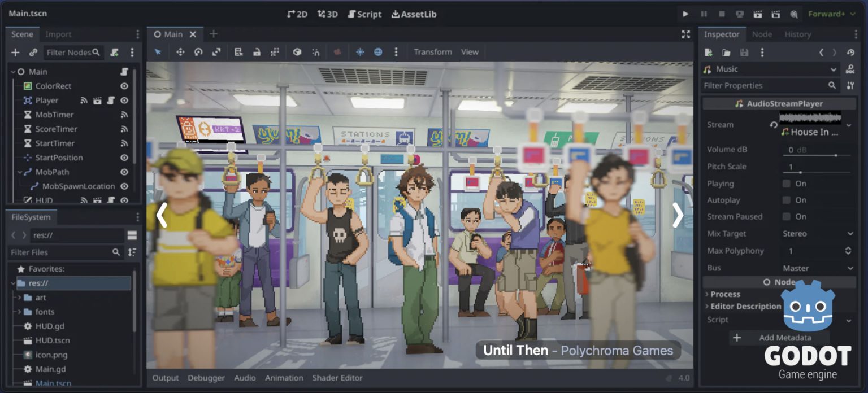Select the Move tool in the viewport toolbar
Screen dimensions: 868x393
pyautogui.click(x=181, y=51)
